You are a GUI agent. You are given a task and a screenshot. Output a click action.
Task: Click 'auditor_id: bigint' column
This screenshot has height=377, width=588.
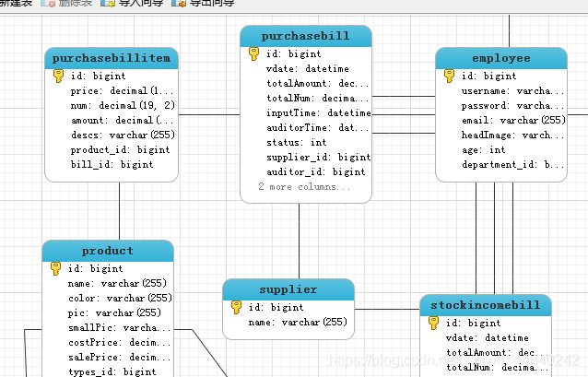tap(316, 172)
